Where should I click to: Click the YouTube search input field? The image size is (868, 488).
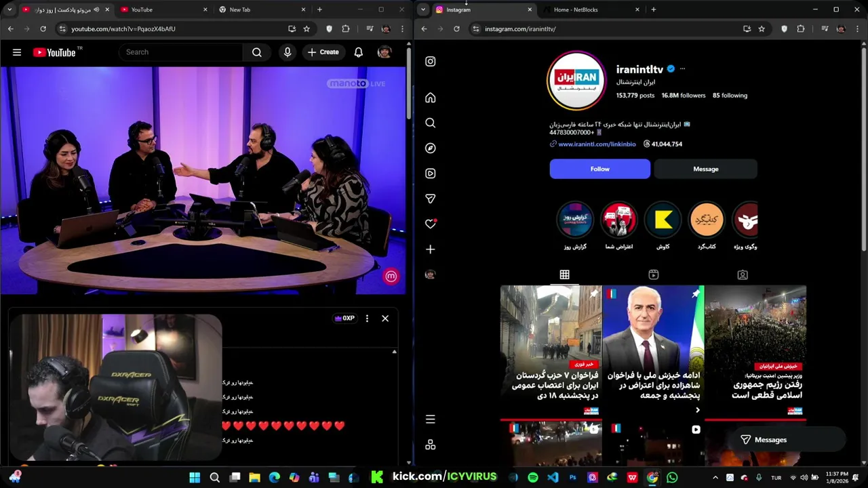[180, 52]
